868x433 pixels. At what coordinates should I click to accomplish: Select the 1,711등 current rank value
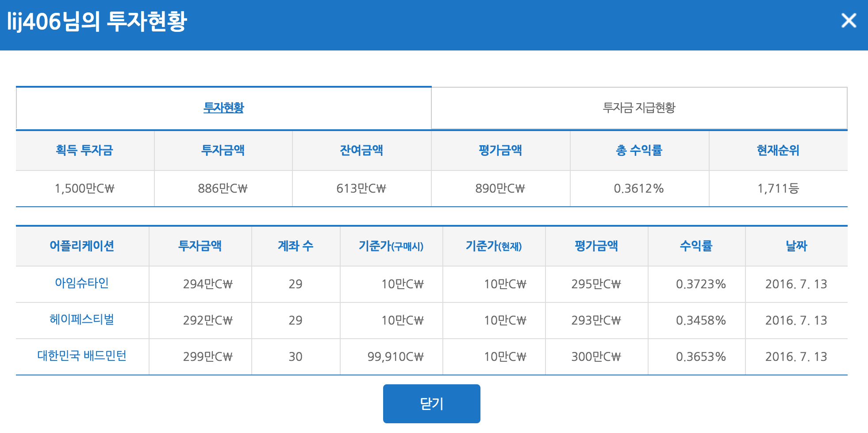click(778, 189)
